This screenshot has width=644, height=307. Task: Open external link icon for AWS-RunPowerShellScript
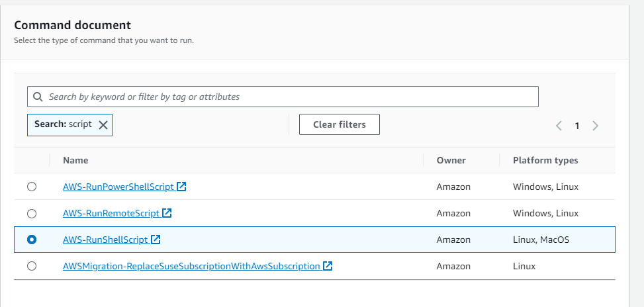pyautogui.click(x=181, y=187)
